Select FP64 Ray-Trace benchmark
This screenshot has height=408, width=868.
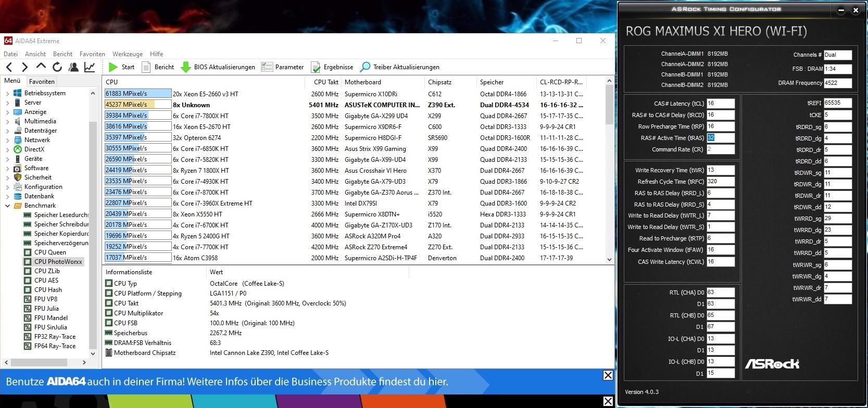click(55, 346)
